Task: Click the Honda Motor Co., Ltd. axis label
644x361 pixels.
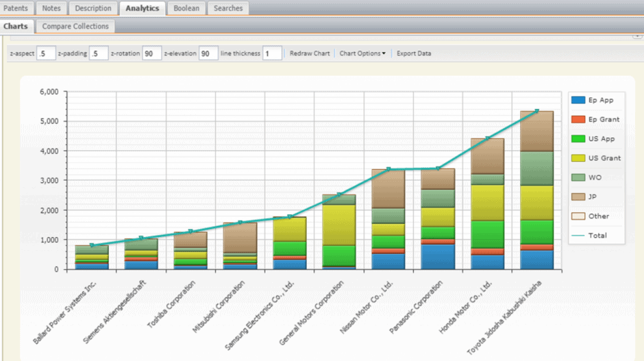Action: [465, 307]
